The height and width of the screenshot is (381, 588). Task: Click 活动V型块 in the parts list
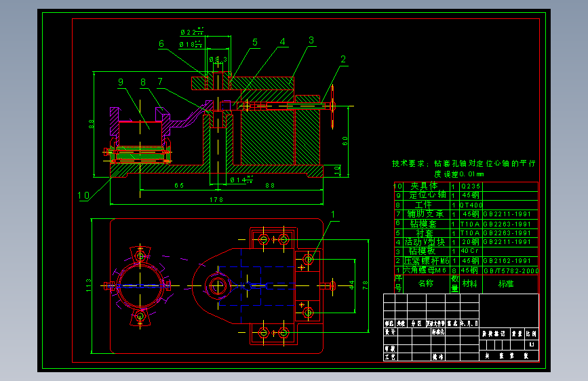tap(425, 242)
